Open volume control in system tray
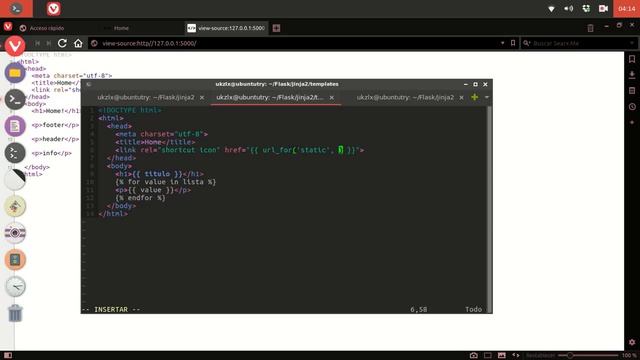 [569, 9]
